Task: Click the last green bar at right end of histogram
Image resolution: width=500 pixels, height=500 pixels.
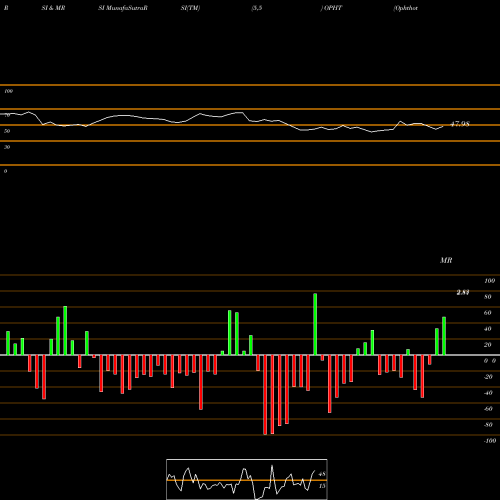Action: (x=444, y=336)
